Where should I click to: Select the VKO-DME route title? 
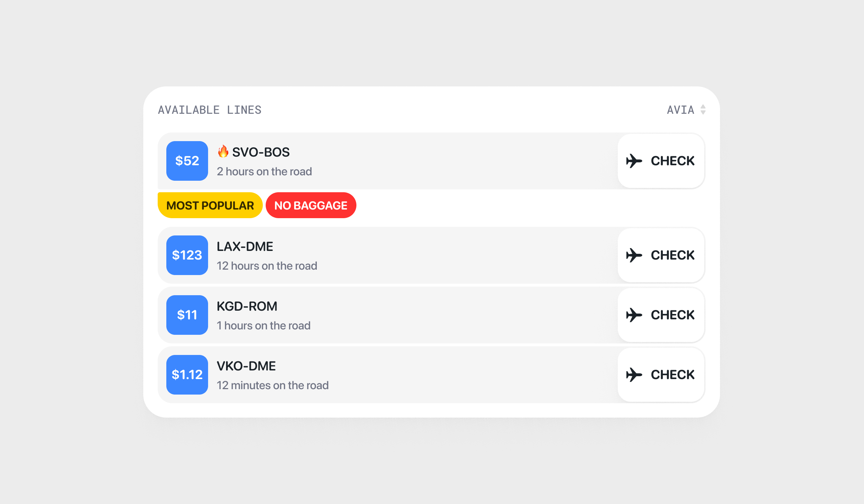[x=246, y=366]
